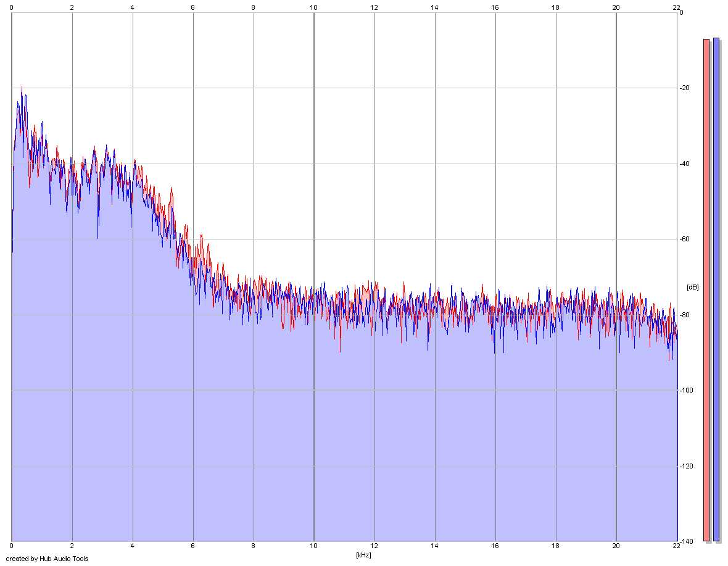
Task: Click the -120 dB axis label
Action: [686, 466]
